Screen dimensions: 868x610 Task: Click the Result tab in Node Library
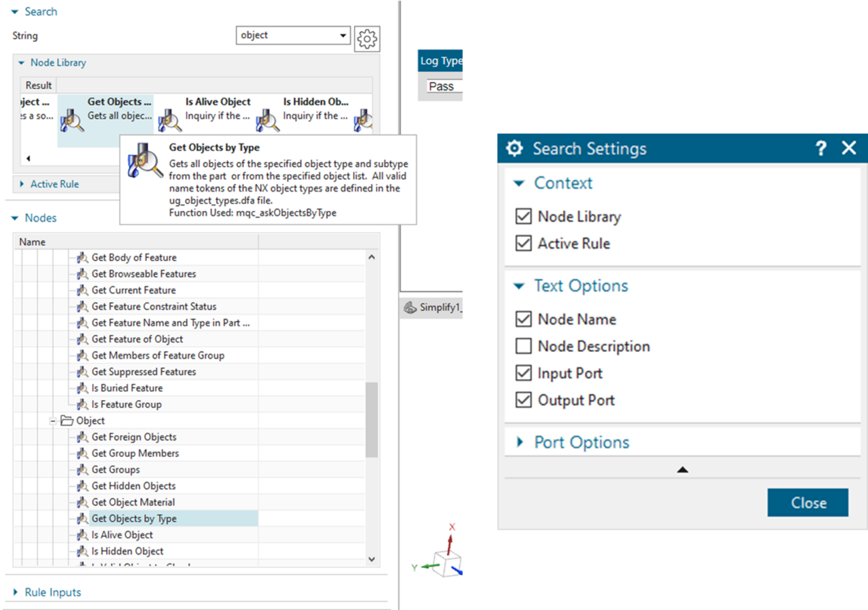tap(38, 85)
